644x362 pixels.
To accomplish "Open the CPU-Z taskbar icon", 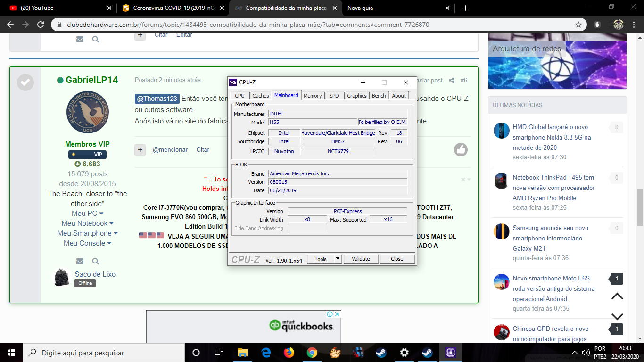I will click(450, 353).
